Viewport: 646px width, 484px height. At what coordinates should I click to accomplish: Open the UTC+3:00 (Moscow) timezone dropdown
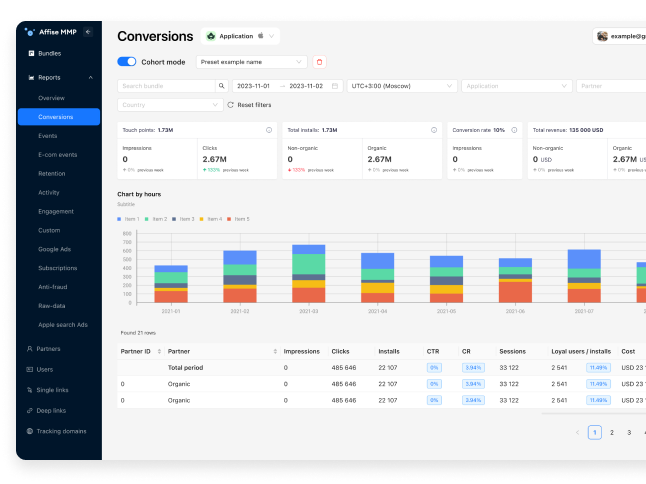[402, 86]
